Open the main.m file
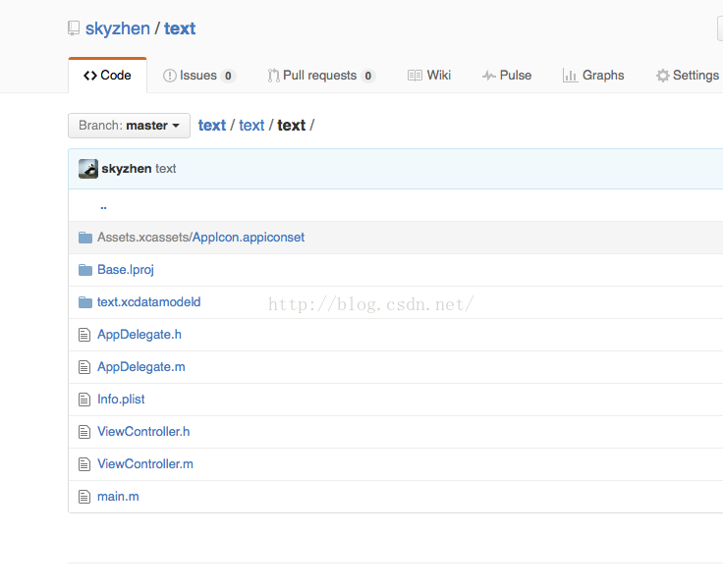Image resolution: width=723 pixels, height=588 pixels. [x=118, y=497]
